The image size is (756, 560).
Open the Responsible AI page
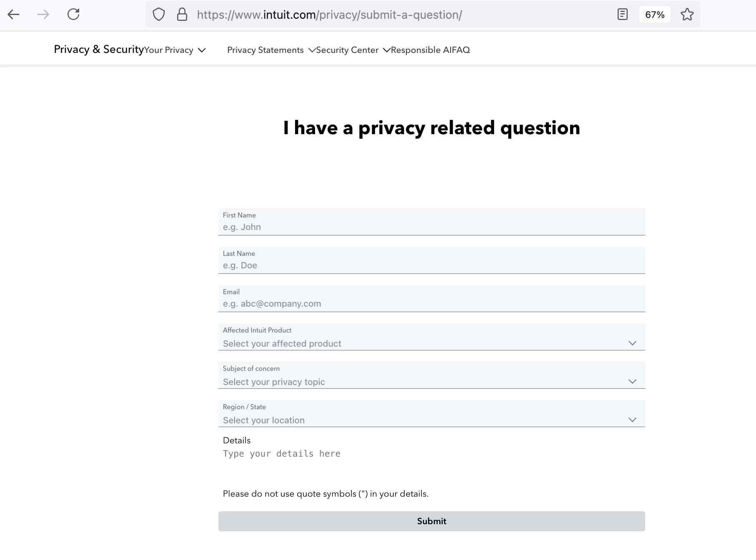pyautogui.click(x=421, y=50)
